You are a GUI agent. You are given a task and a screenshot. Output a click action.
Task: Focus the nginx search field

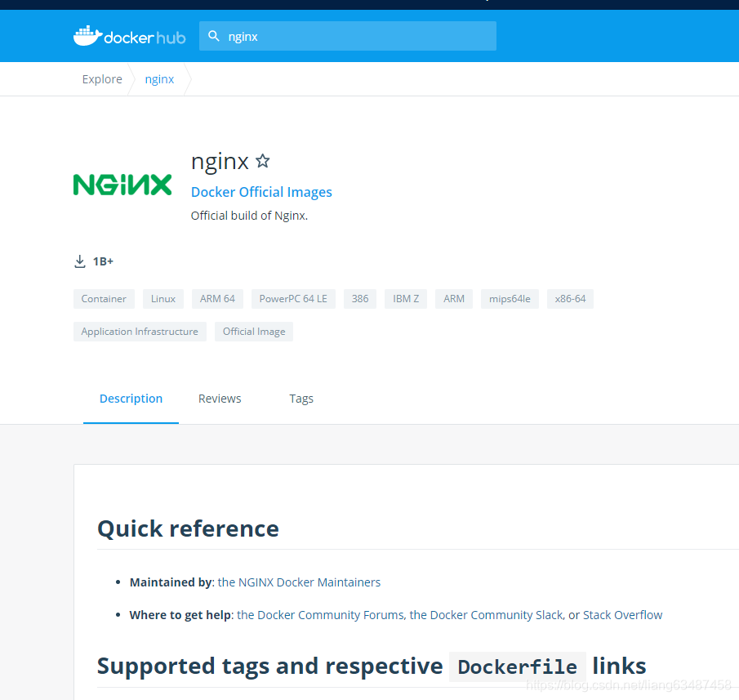tap(347, 36)
